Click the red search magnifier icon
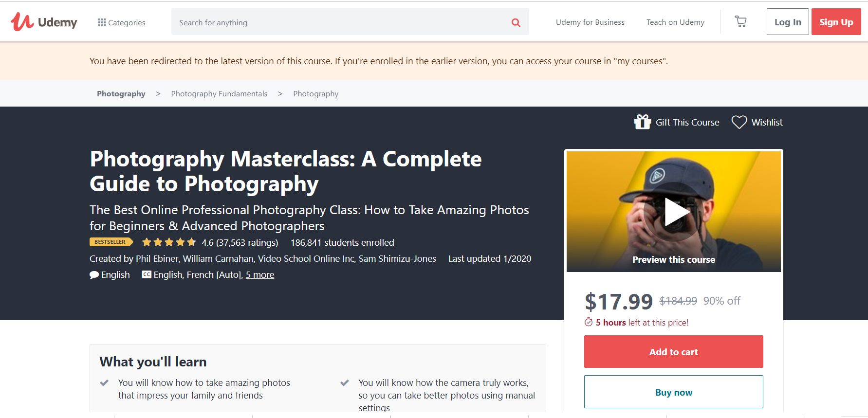Screen dimensions: 868x418 (516, 22)
